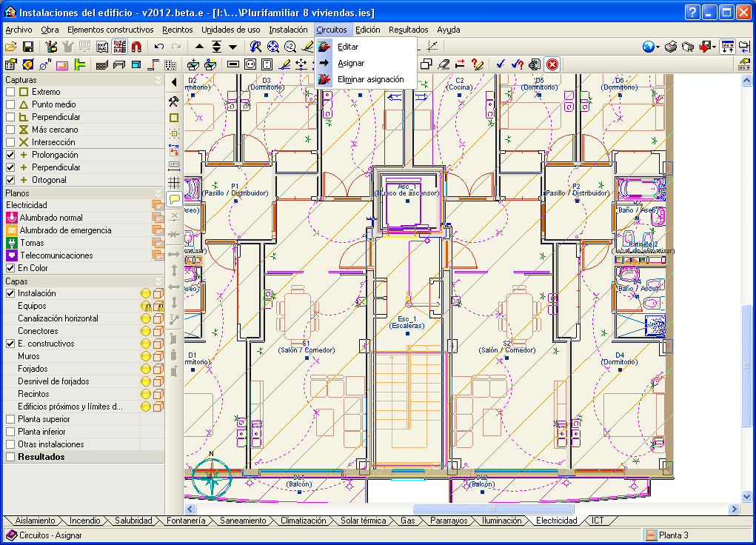This screenshot has width=756, height=545.
Task: Select Asignar from the Circuitos menu
Action: tap(350, 63)
